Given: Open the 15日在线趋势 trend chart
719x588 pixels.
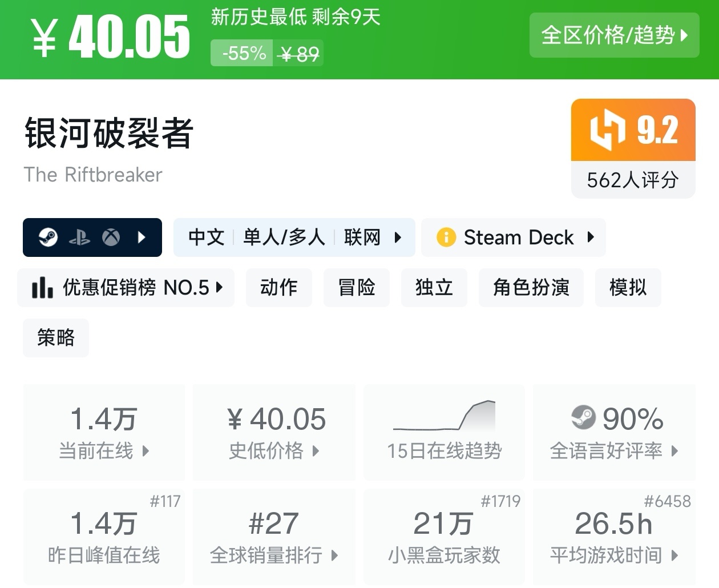Looking at the screenshot, I should [x=444, y=432].
